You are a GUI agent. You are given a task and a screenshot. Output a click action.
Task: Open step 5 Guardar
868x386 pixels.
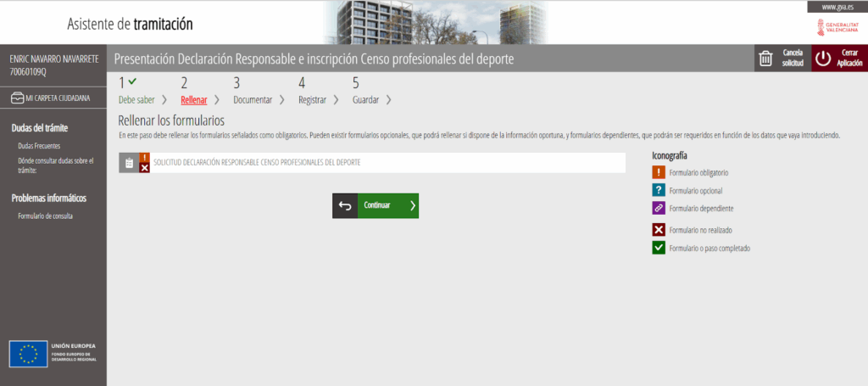[365, 99]
